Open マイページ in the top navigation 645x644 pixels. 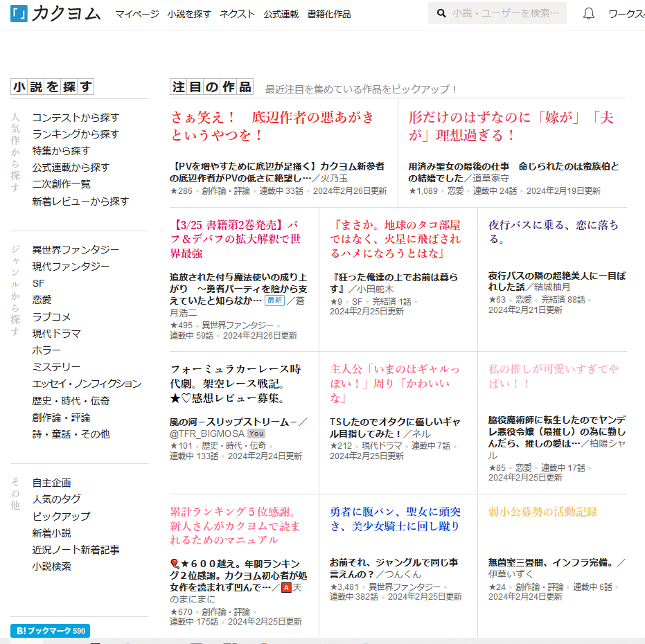[x=136, y=14]
